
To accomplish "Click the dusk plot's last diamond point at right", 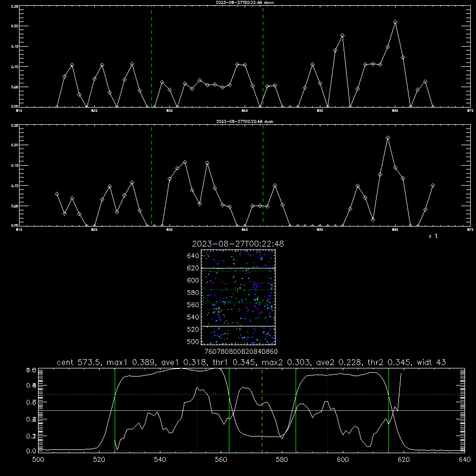I will pyautogui.click(x=433, y=186).
